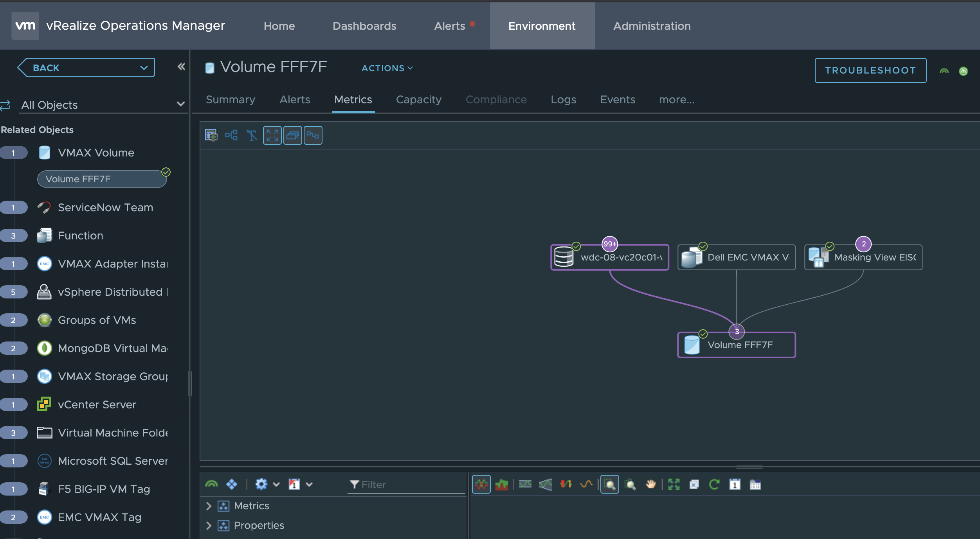
Task: Click the green expand-arrows fit icon
Action: [x=674, y=484]
